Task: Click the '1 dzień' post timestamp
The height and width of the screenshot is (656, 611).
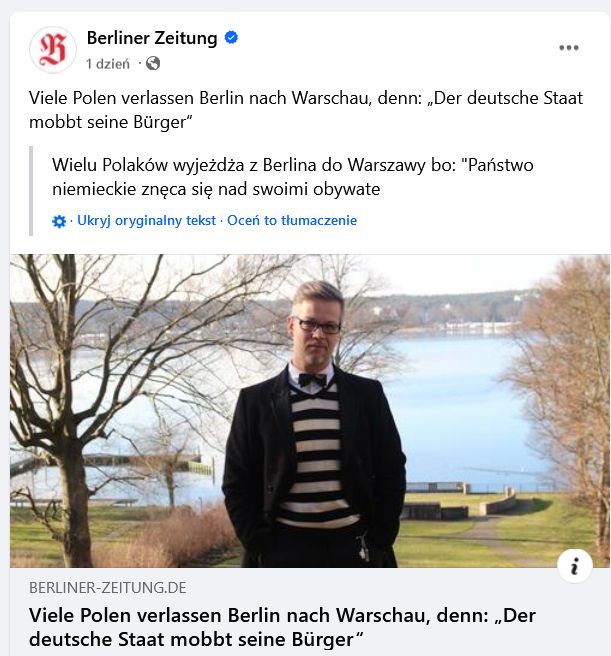Action: (108, 64)
